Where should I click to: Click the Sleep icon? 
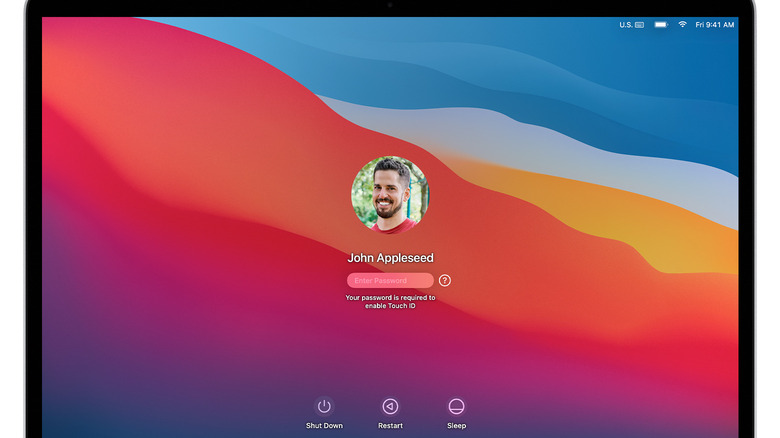tap(456, 407)
